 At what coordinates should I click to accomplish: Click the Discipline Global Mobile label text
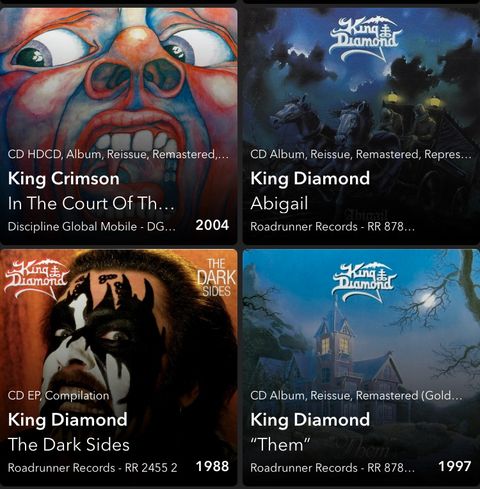coord(91,227)
